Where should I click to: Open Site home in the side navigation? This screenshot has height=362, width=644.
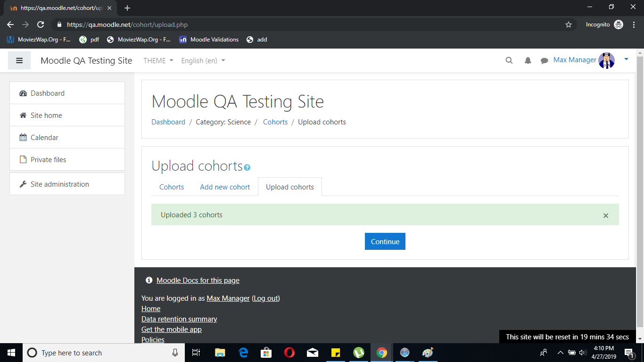pyautogui.click(x=67, y=115)
